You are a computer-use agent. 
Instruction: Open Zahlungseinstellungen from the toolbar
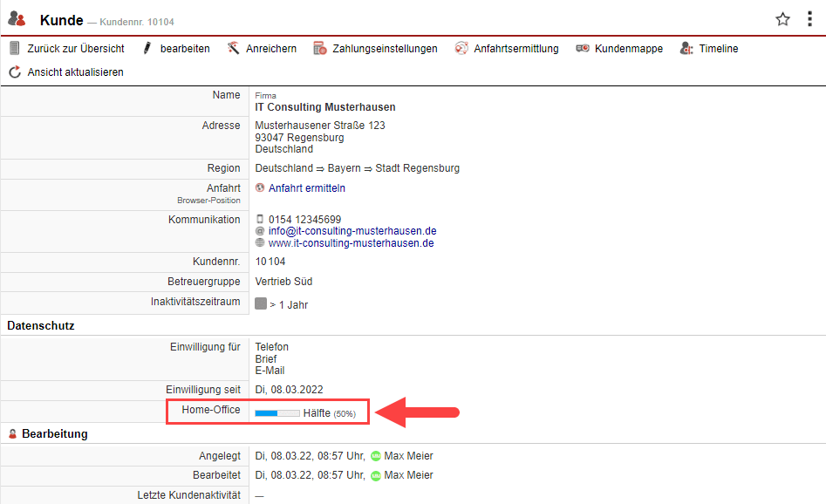(375, 49)
